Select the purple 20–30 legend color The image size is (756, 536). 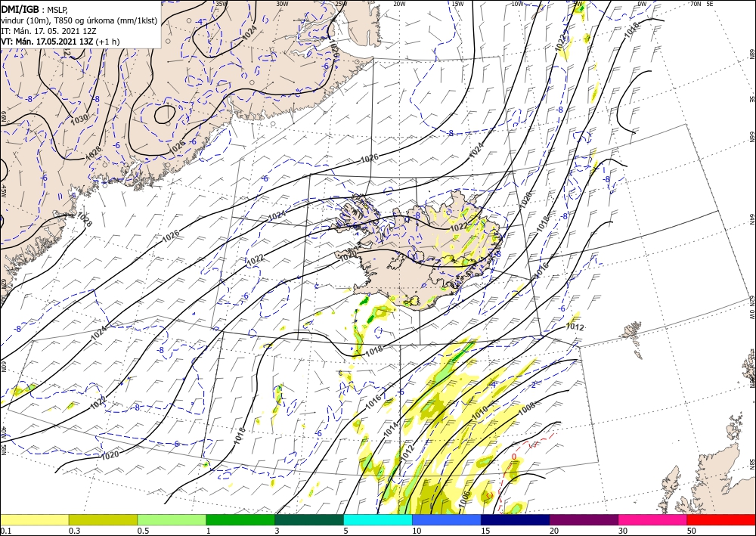click(x=584, y=519)
